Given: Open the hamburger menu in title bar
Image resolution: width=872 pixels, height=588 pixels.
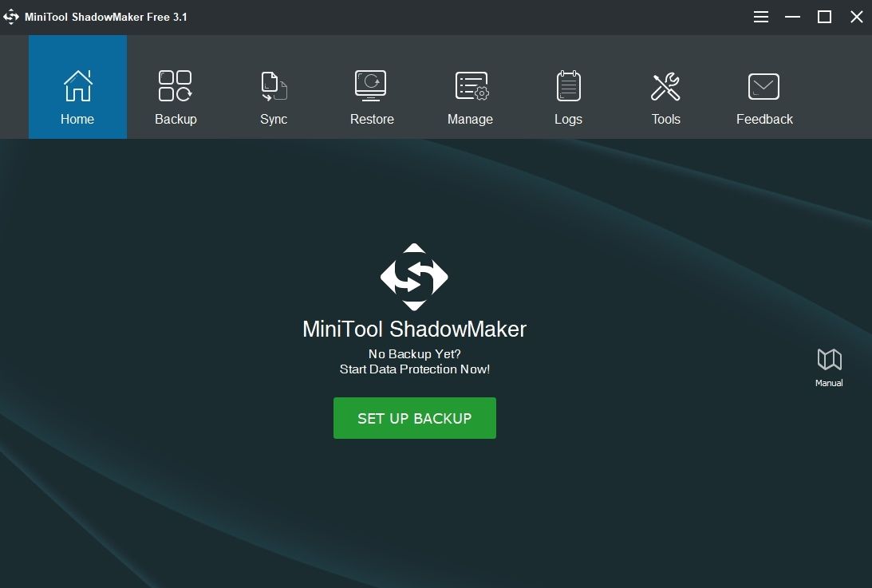Looking at the screenshot, I should coord(761,17).
